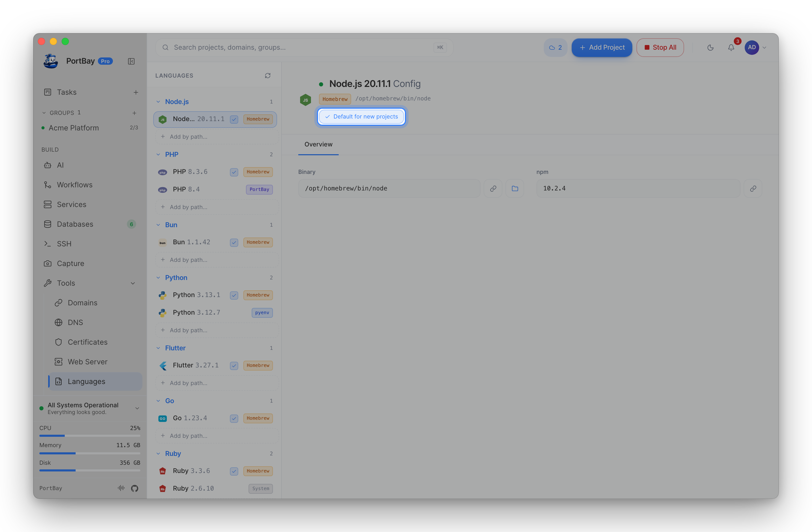Viewport: 812px width, 532px height.
Task: Select the Overview tab
Action: pyautogui.click(x=318, y=145)
